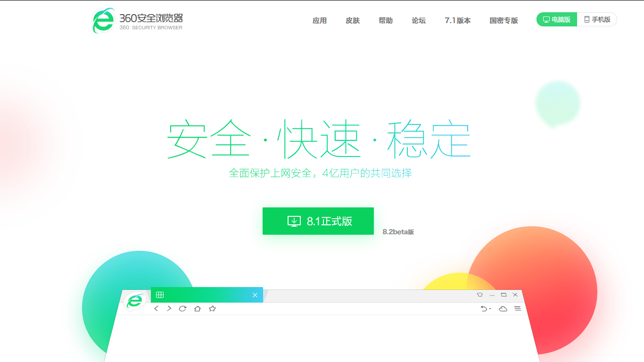
Task: Download the 8.1正式版 browser
Action: 318,221
